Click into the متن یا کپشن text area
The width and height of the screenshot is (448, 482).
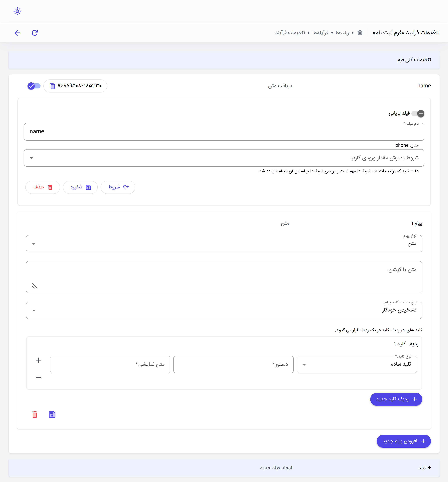tap(224, 277)
